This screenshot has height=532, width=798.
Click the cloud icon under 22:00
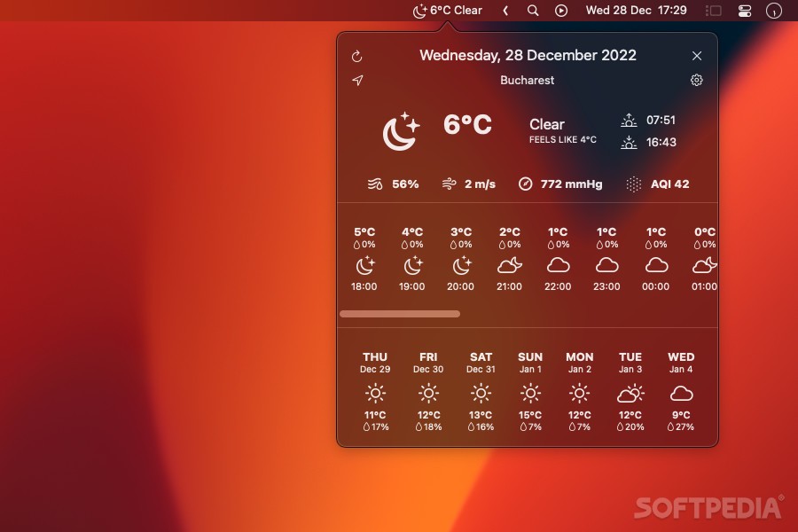[558, 263]
